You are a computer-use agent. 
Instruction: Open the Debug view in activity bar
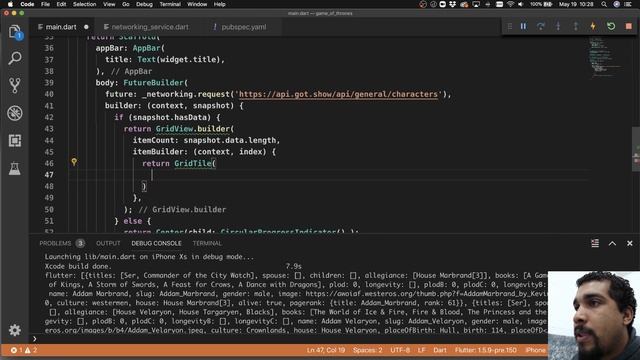pos(15,113)
